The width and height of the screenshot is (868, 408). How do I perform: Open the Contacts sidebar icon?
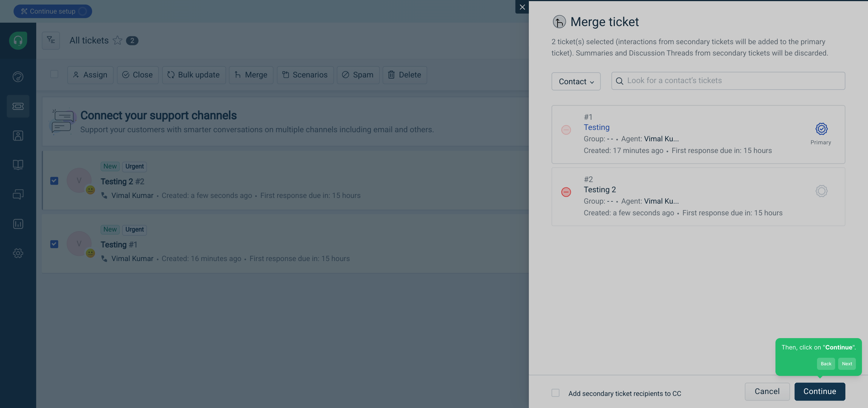(18, 136)
